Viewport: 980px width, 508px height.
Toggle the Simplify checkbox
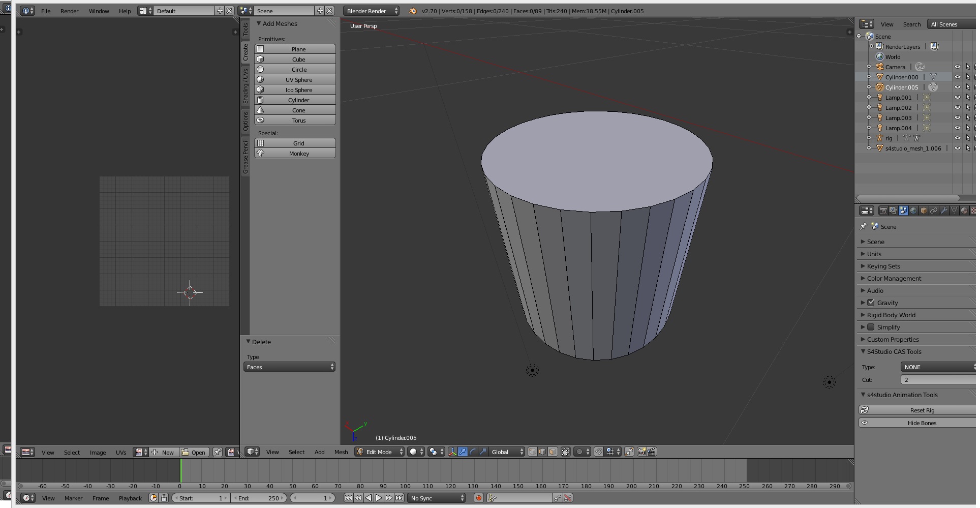(x=871, y=327)
